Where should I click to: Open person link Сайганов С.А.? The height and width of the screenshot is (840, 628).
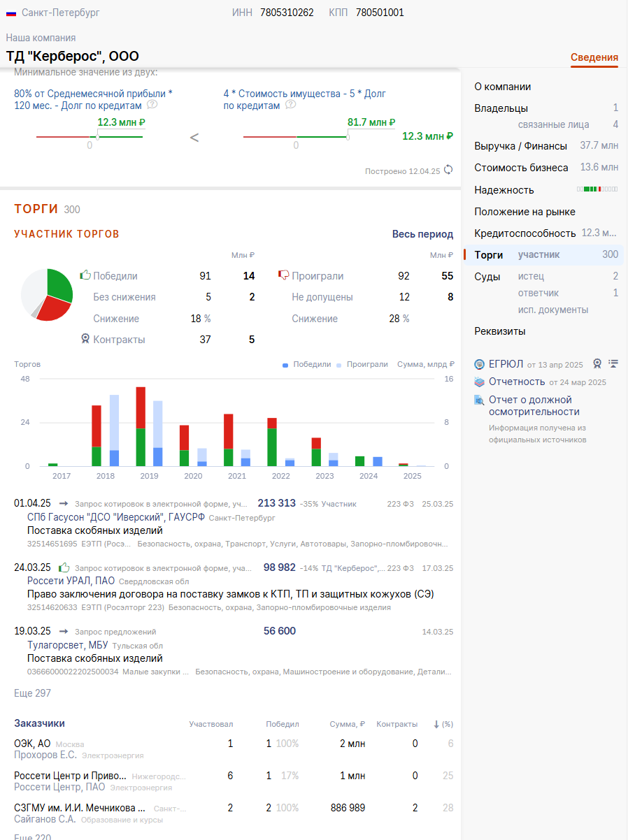pos(45,819)
